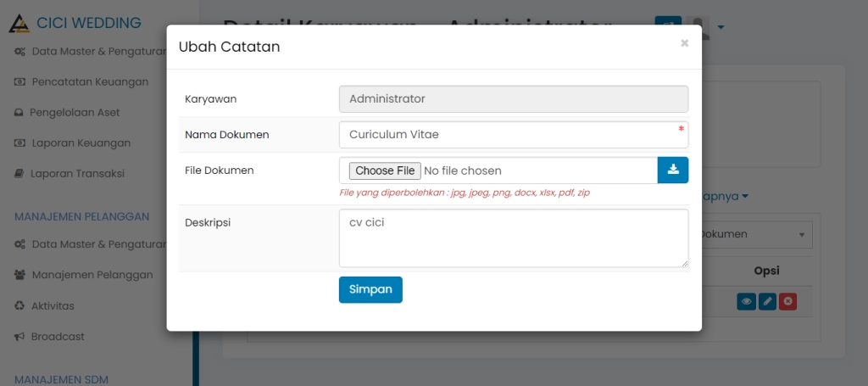The height and width of the screenshot is (386, 868).
Task: Click the Choose File button
Action: pos(383,171)
